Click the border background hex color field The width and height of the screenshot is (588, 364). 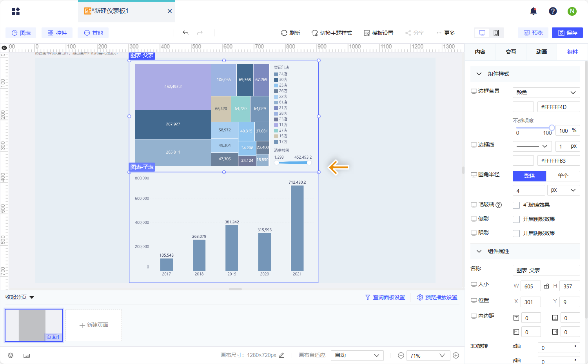point(558,107)
